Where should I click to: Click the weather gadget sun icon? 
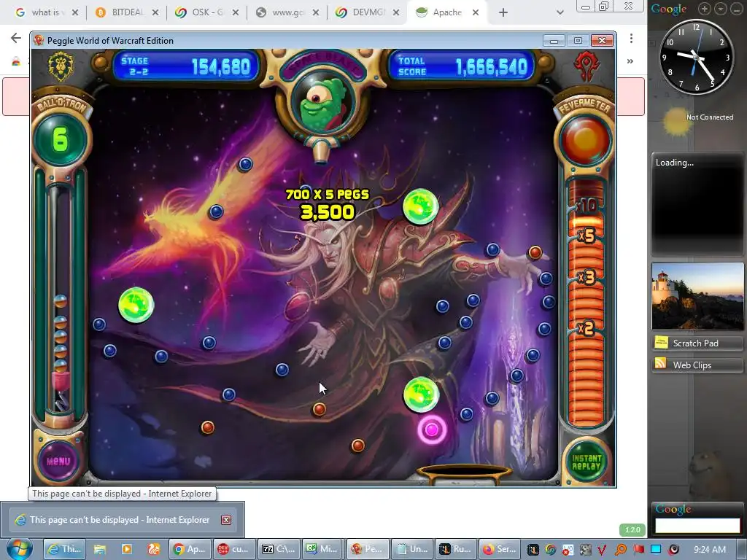coord(676,122)
